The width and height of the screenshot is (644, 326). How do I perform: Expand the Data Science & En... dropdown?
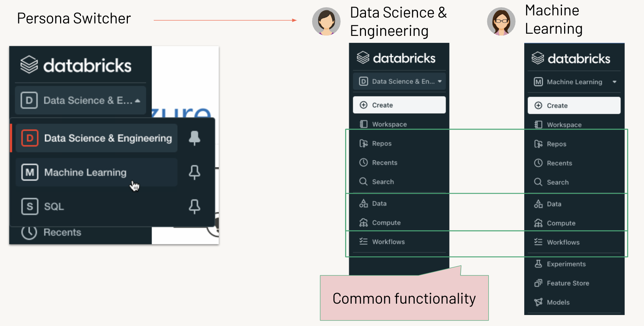point(440,81)
